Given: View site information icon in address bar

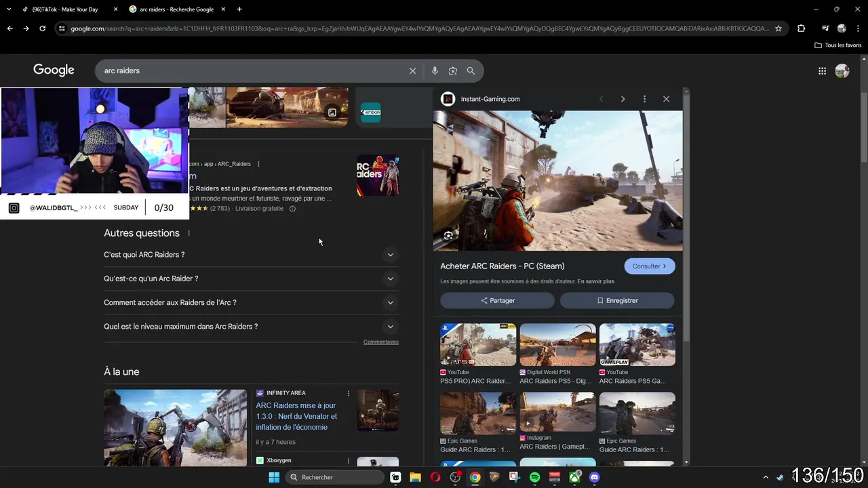Looking at the screenshot, I should tap(62, 28).
